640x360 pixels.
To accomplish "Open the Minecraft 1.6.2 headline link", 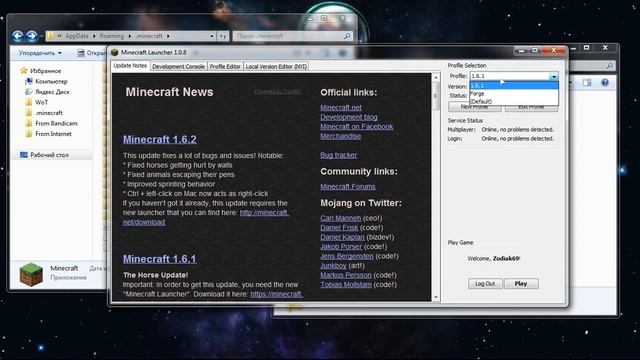I will pyautogui.click(x=160, y=139).
